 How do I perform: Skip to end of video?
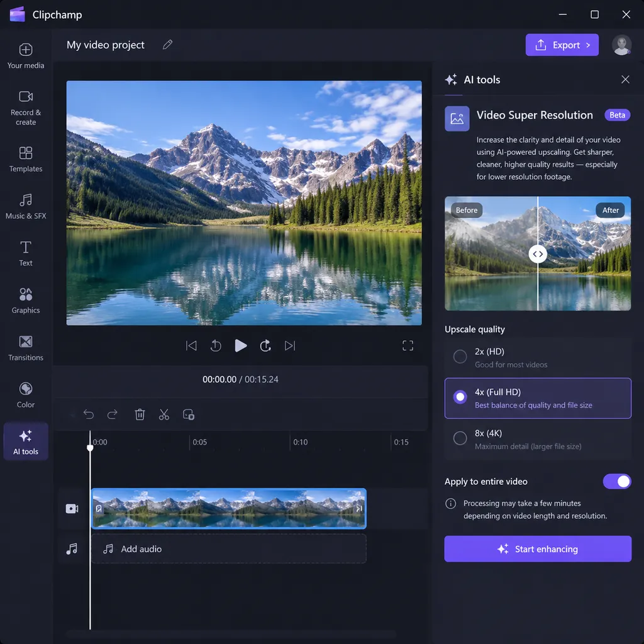pos(290,346)
